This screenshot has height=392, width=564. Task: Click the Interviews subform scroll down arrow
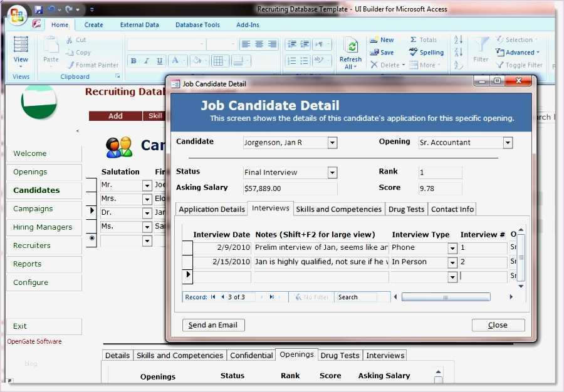[521, 286]
